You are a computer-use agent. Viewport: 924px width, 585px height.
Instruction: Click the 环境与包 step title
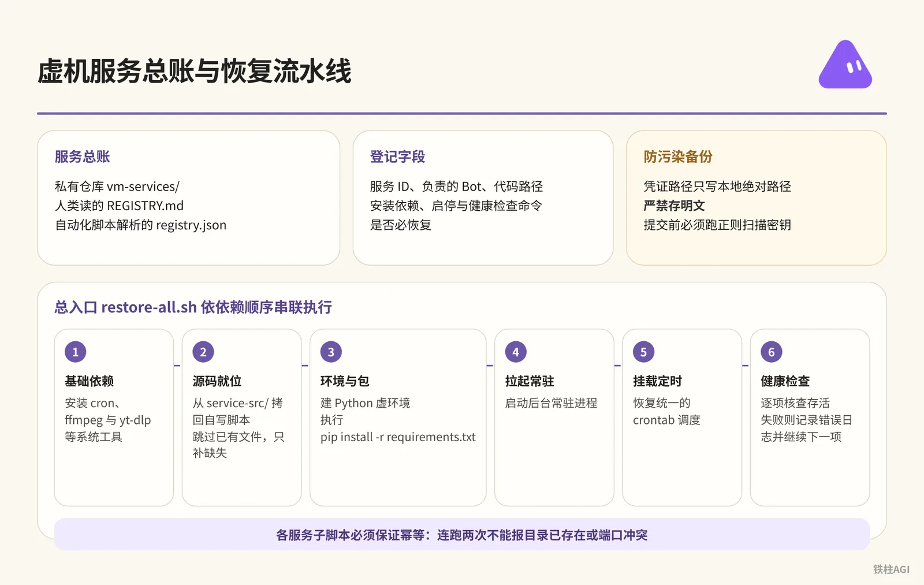pos(345,381)
